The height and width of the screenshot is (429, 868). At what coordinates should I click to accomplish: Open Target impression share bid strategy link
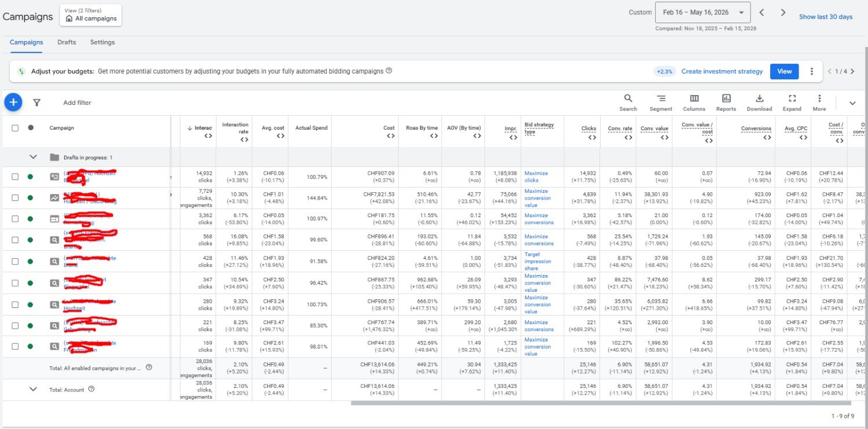tap(539, 261)
